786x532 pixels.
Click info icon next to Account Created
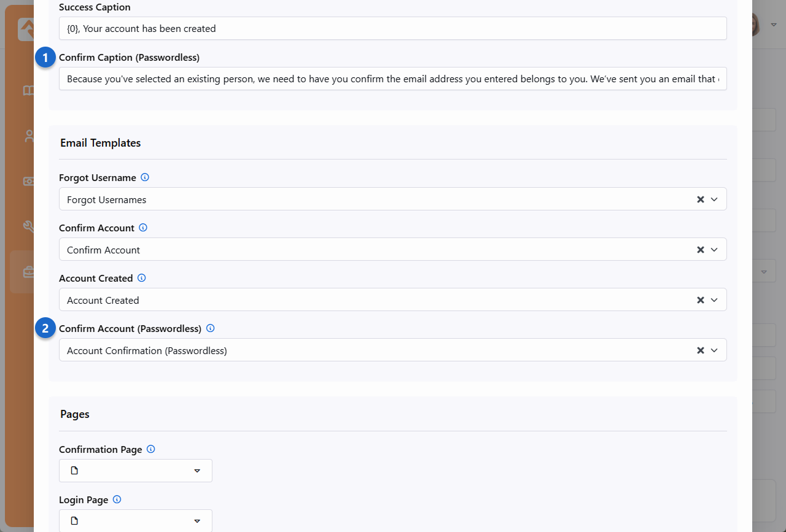[x=142, y=278]
